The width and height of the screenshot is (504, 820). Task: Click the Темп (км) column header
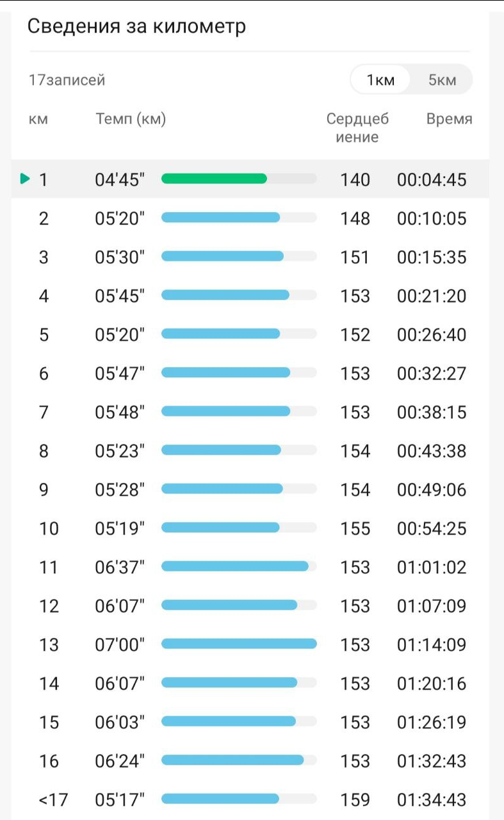tap(131, 119)
